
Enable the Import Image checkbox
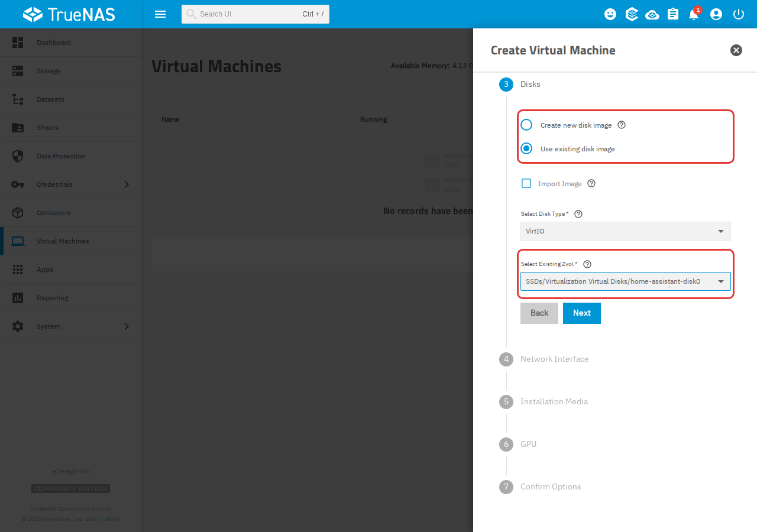pyautogui.click(x=526, y=183)
